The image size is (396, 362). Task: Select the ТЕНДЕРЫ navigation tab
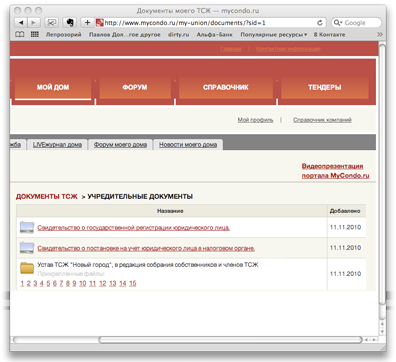[325, 87]
